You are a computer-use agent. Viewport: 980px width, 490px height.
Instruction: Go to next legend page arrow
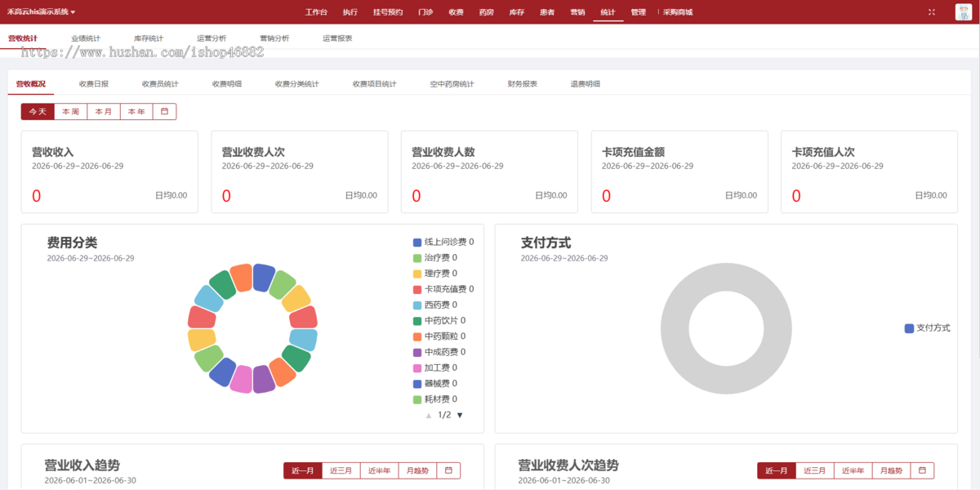pos(460,415)
